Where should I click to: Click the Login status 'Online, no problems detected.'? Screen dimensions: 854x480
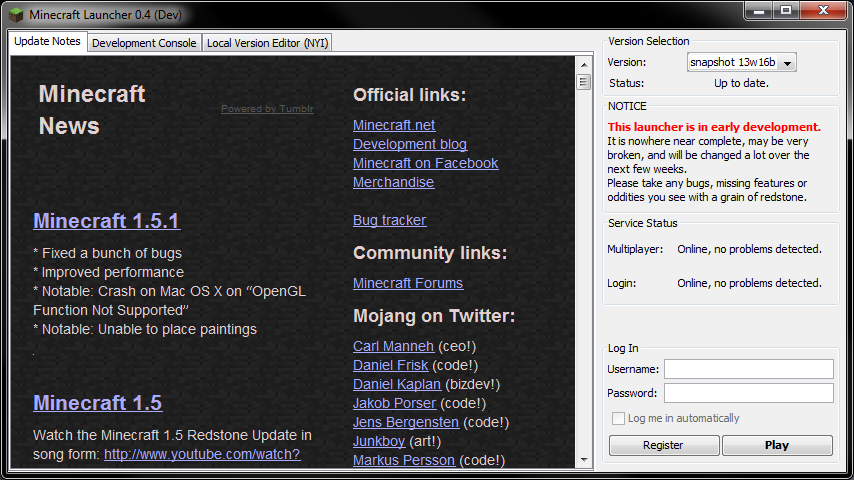(x=749, y=283)
